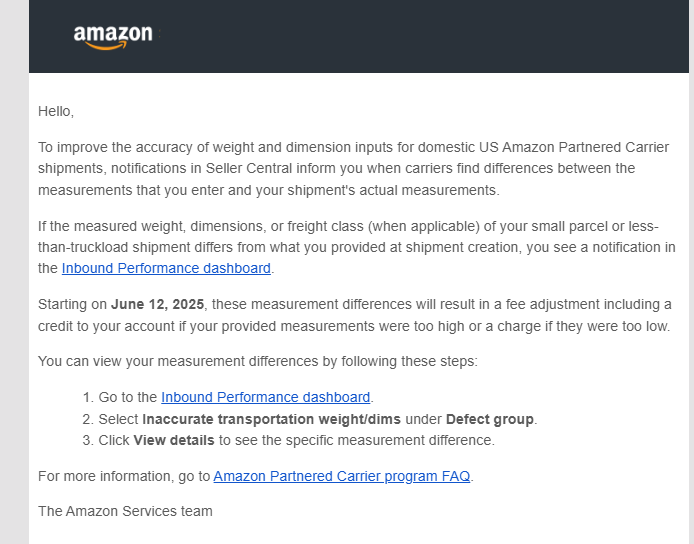Screen dimensions: 694x544
Task: Click the "Go to the" text in step 1
Action: (x=127, y=397)
